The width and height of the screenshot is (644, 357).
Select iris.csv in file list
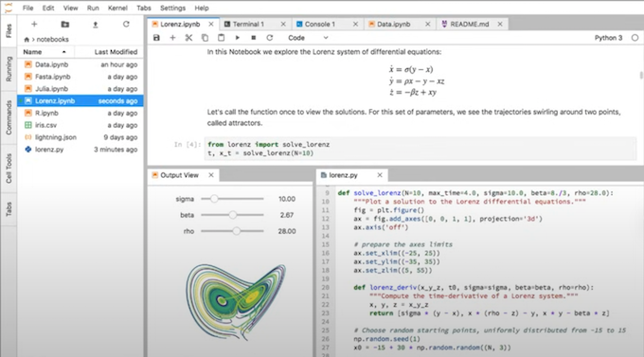coord(80,125)
